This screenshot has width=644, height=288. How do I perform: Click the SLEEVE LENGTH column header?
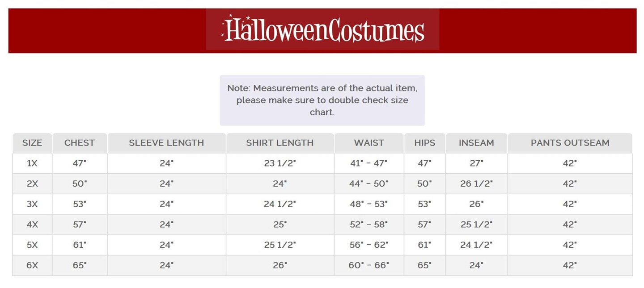(166, 143)
